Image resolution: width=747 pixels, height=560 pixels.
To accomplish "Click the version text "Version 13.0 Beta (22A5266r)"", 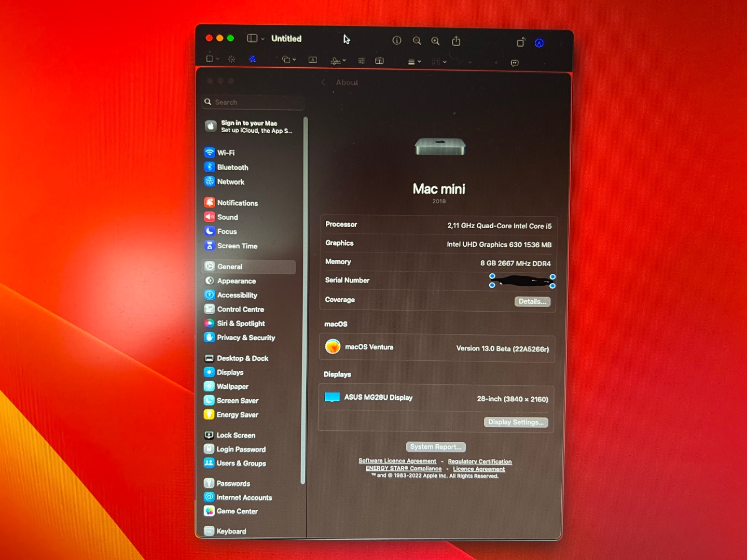I will coord(503,348).
